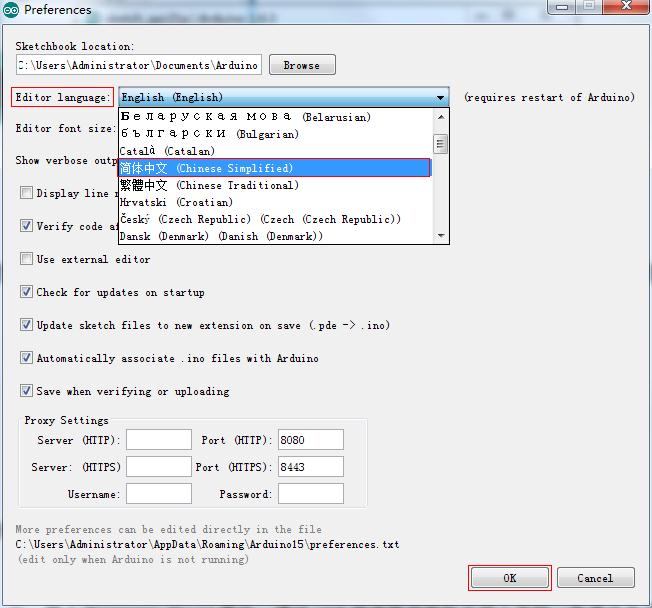Toggle Update sketch files to new extension
This screenshot has height=608, width=652.
pyautogui.click(x=27, y=325)
